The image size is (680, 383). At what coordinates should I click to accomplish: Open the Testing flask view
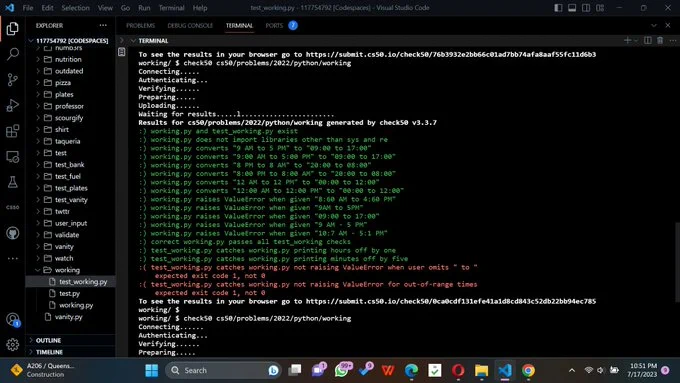pyautogui.click(x=13, y=182)
